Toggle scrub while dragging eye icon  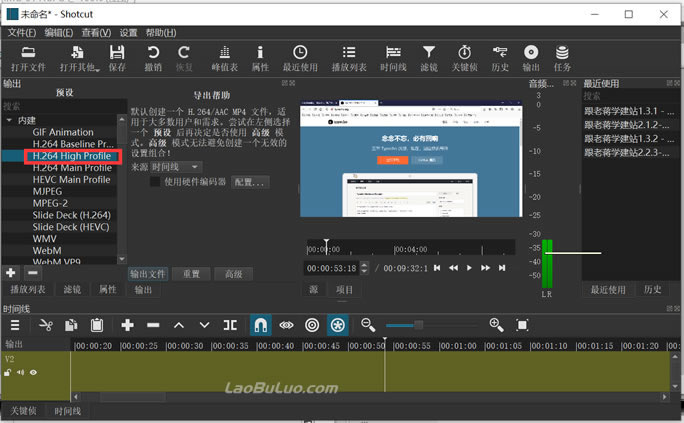pyautogui.click(x=286, y=325)
